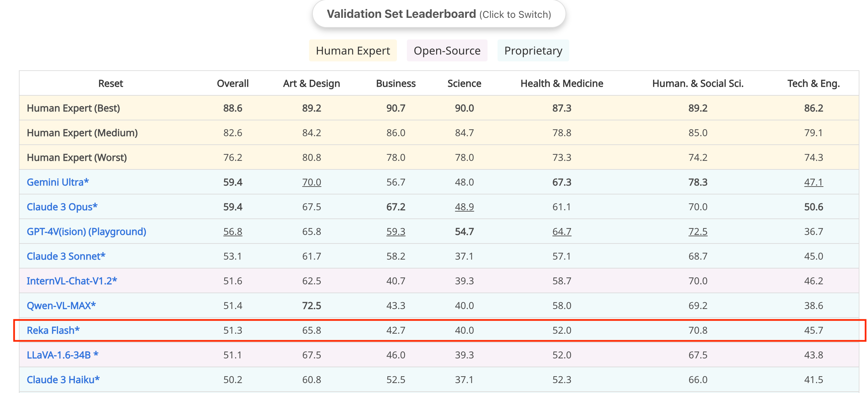Sort by Health & Medicine column

point(562,83)
